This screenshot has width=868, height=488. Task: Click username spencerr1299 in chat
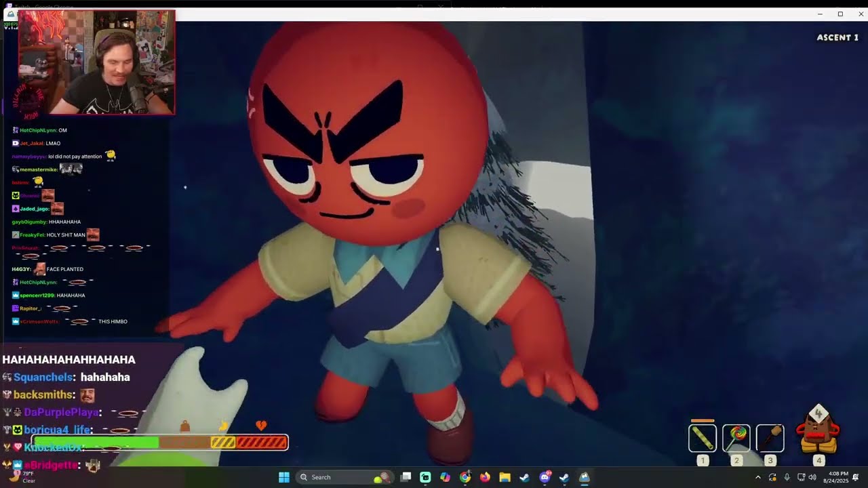(x=37, y=296)
